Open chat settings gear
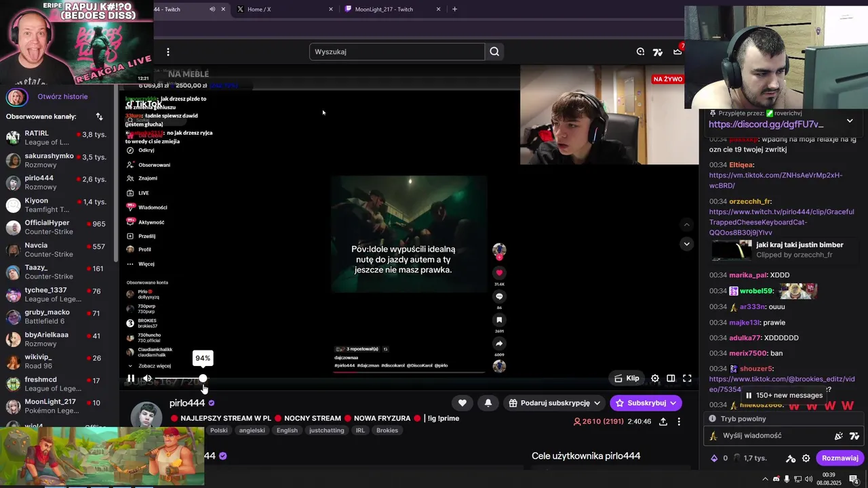Image resolution: width=868 pixels, height=488 pixels. click(x=806, y=458)
